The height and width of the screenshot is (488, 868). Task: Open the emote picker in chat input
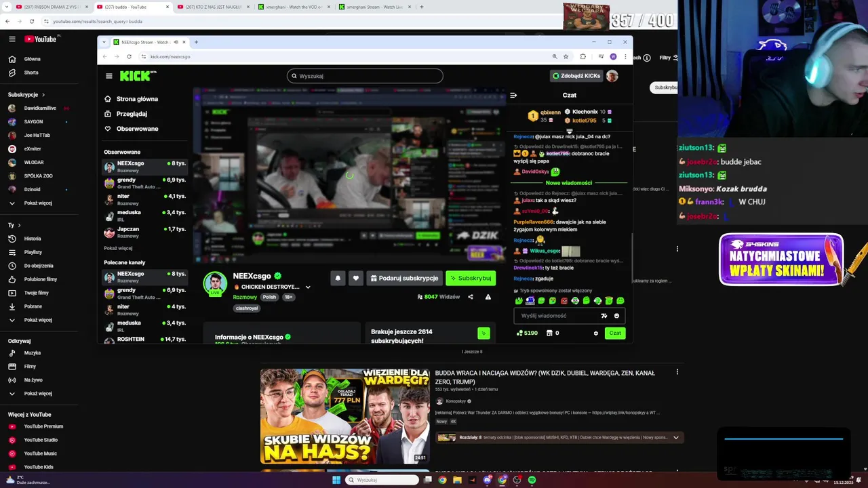[616, 316]
